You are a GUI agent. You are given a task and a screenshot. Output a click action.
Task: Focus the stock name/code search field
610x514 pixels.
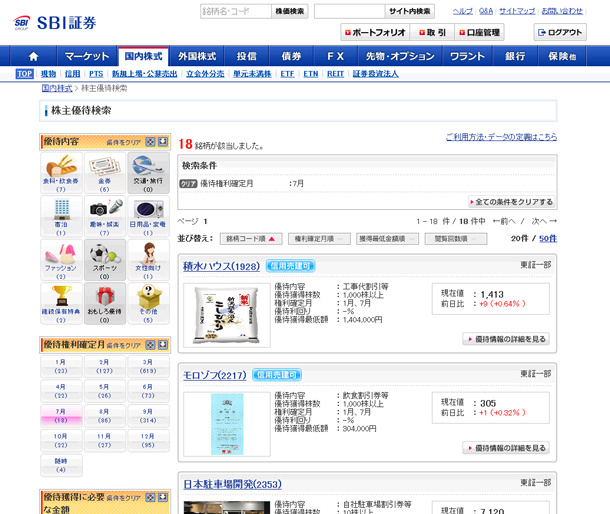236,11
